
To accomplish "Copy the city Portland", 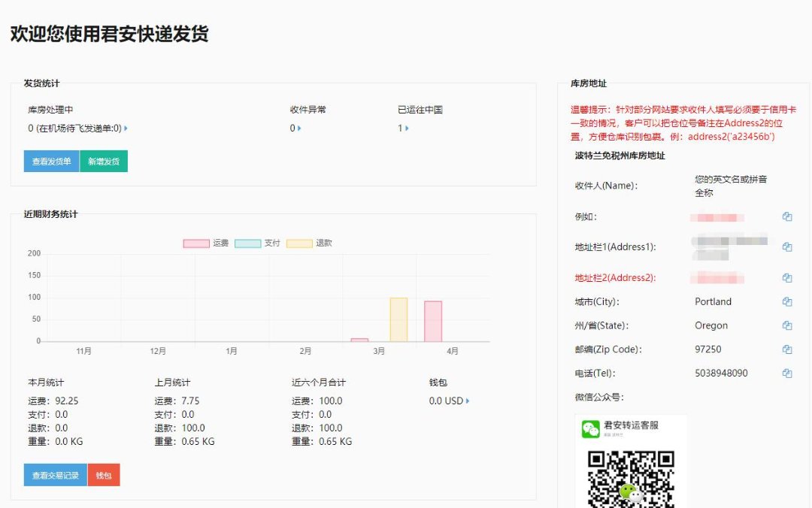I will [x=786, y=302].
